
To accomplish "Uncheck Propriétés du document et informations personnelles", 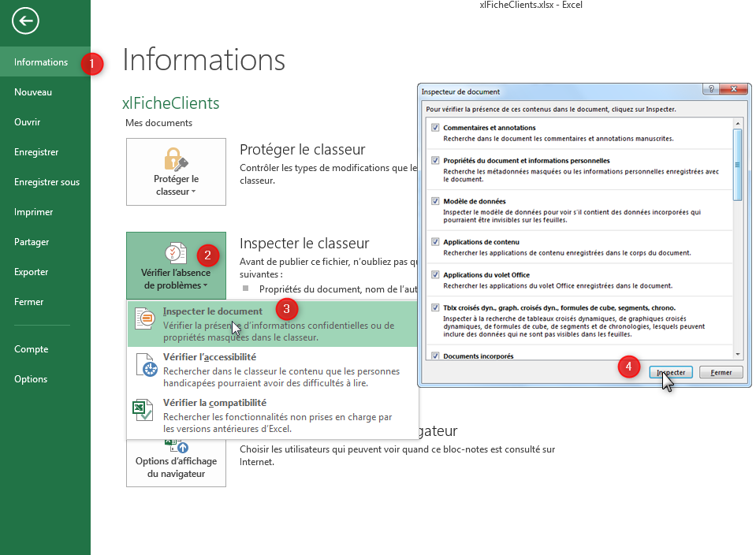I will click(x=435, y=161).
